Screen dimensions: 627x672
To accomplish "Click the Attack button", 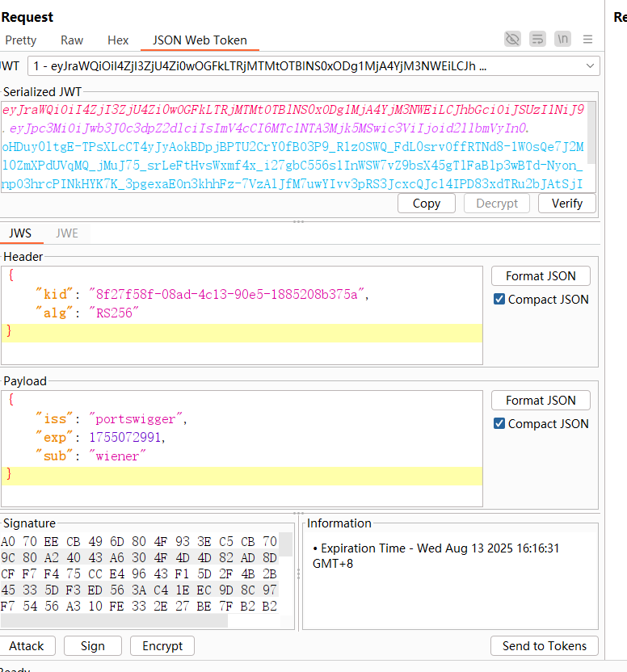I will pyautogui.click(x=27, y=646).
